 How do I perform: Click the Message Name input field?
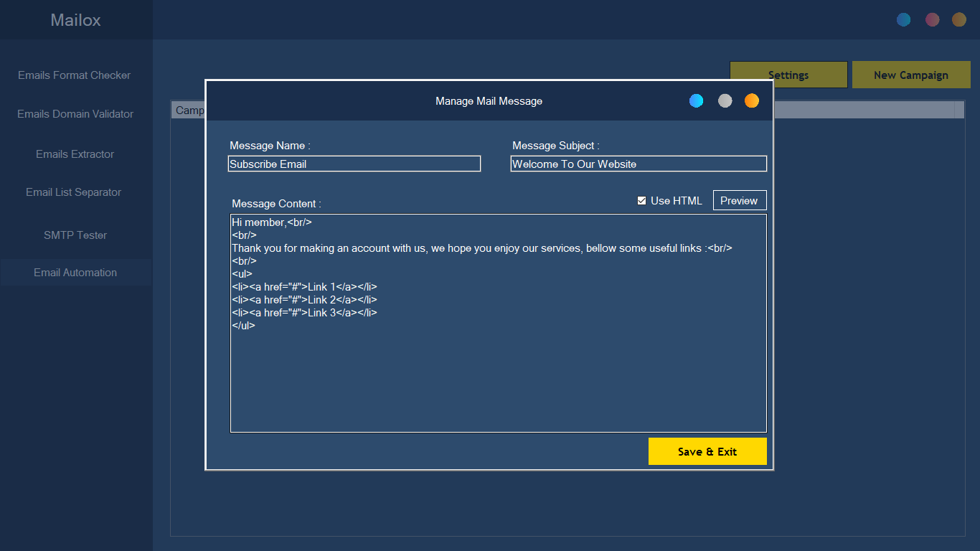coord(354,164)
